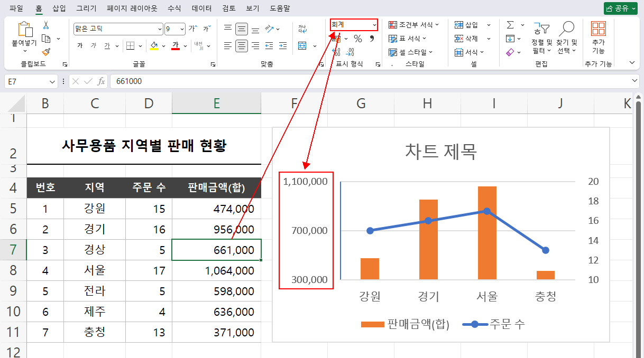644x358 pixels.
Task: Toggle underline (가) formatting
Action: pyautogui.click(x=107, y=46)
